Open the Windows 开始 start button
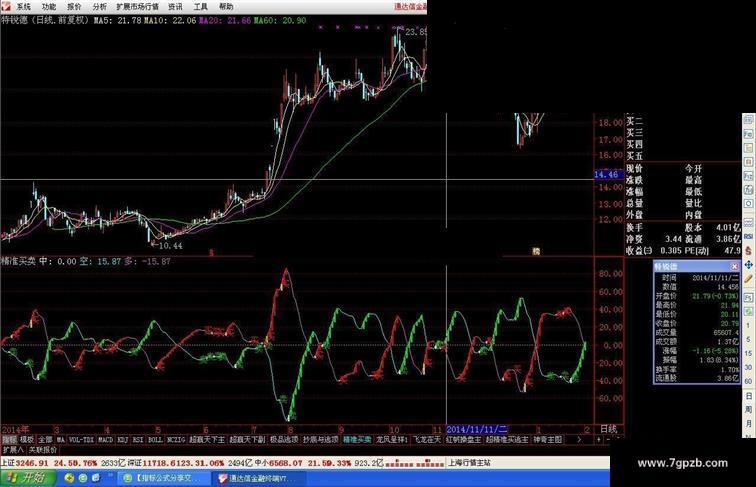 pyautogui.click(x=28, y=478)
